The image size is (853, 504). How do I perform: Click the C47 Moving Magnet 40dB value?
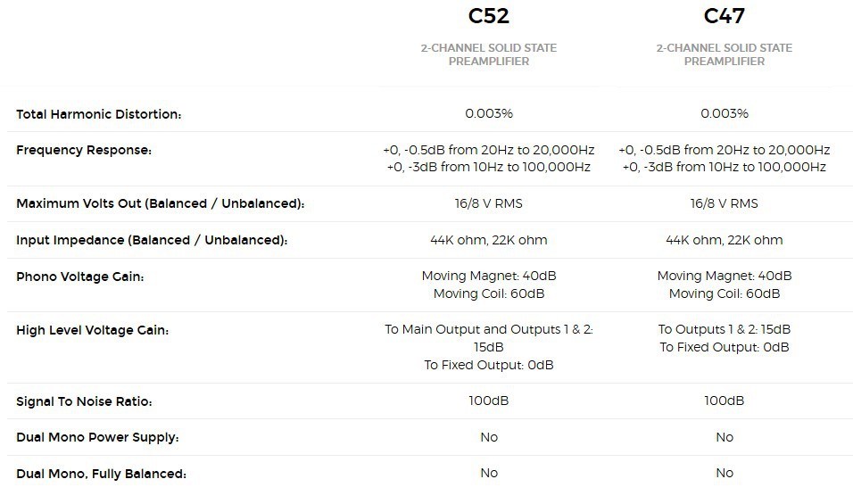724,276
